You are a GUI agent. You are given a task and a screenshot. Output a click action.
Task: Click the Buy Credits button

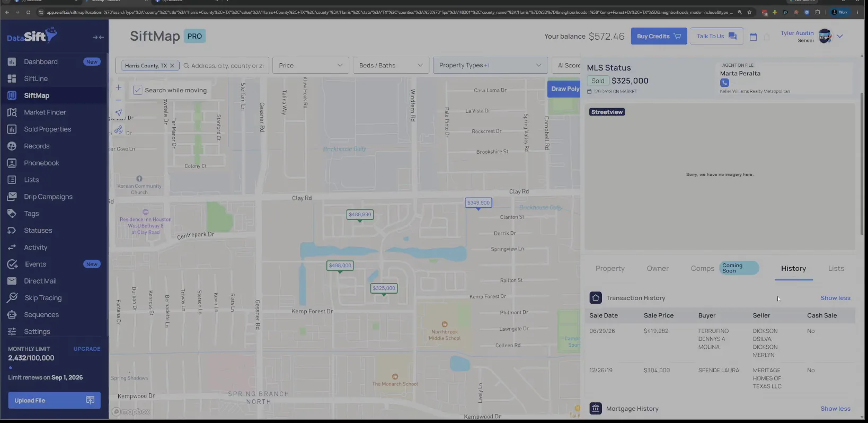pyautogui.click(x=659, y=36)
